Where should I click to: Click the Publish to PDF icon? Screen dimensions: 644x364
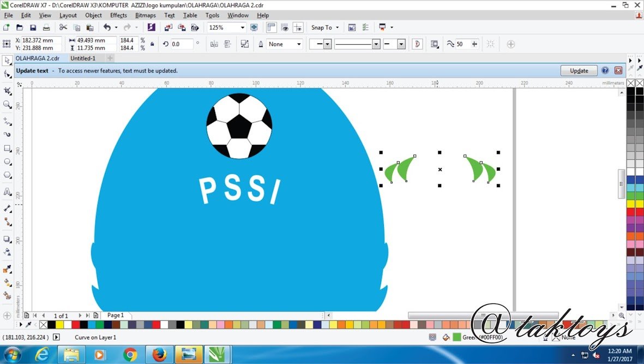point(195,27)
